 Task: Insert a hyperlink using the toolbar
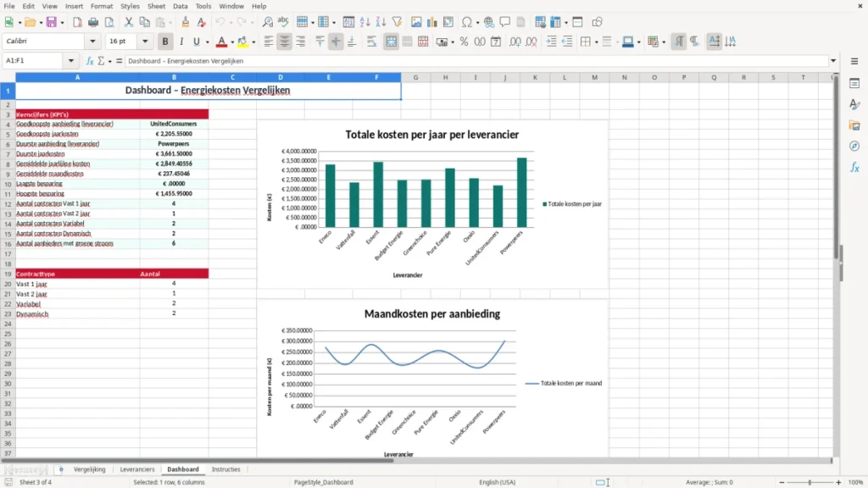tap(489, 22)
